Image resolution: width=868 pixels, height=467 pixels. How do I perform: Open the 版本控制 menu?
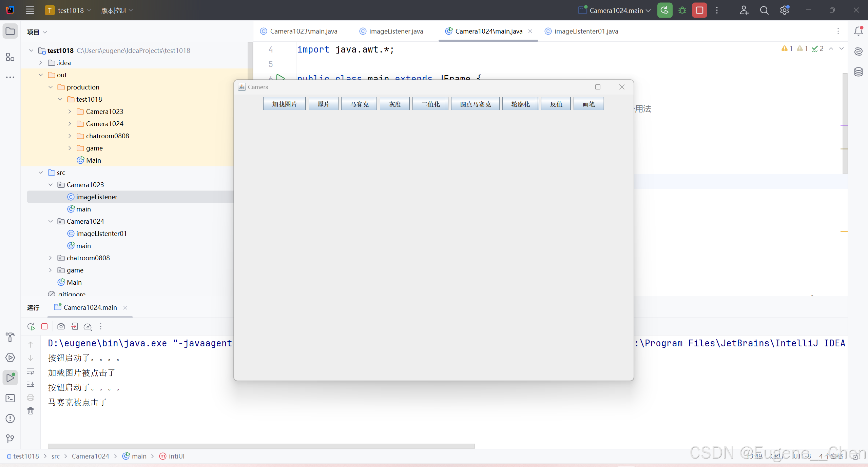pyautogui.click(x=117, y=10)
